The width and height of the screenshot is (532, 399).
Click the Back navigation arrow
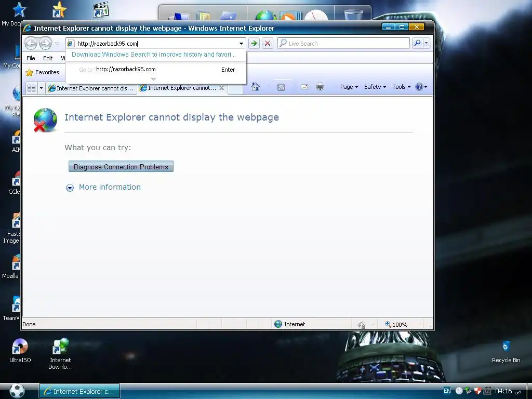pos(31,44)
